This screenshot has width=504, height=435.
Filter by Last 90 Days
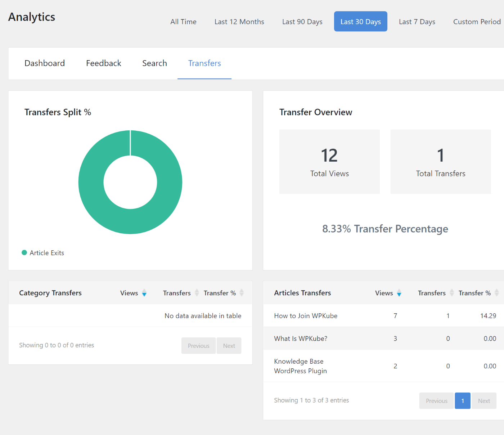302,22
